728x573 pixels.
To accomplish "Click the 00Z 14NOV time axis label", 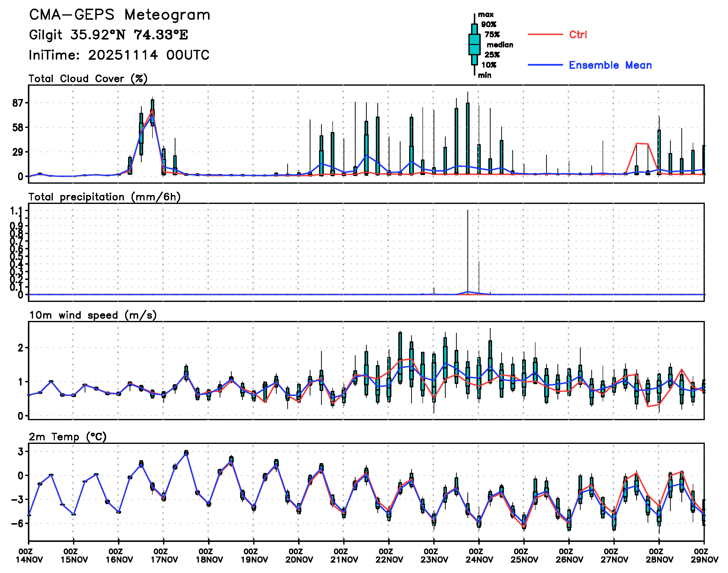I will [29, 555].
